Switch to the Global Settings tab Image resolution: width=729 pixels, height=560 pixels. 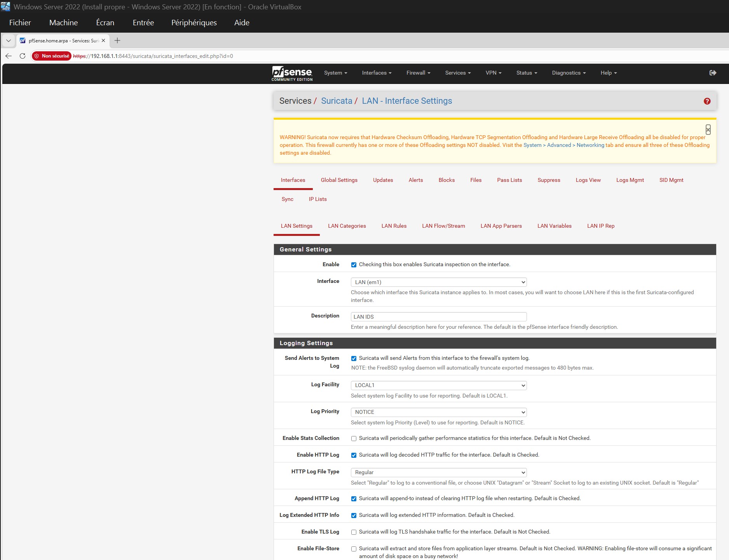click(x=339, y=180)
